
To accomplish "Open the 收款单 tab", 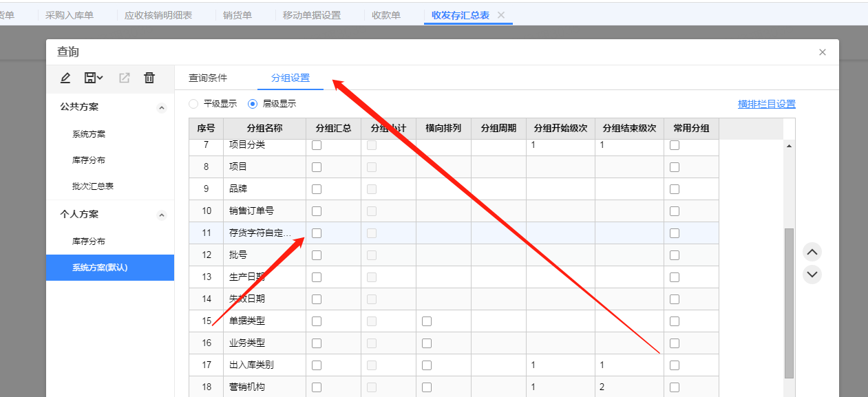I will point(386,15).
